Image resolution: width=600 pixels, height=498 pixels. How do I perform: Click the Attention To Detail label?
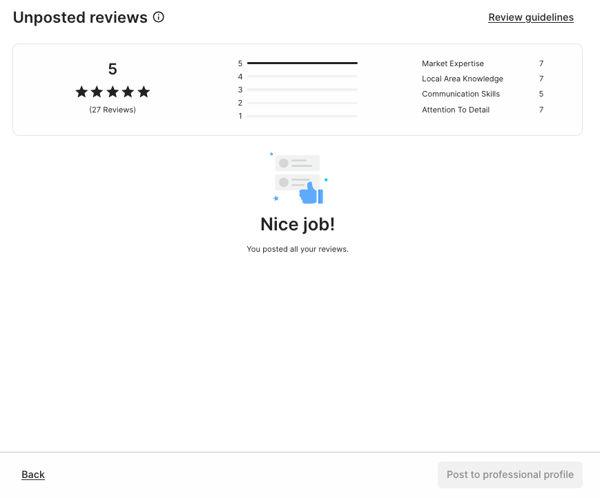pyautogui.click(x=455, y=110)
